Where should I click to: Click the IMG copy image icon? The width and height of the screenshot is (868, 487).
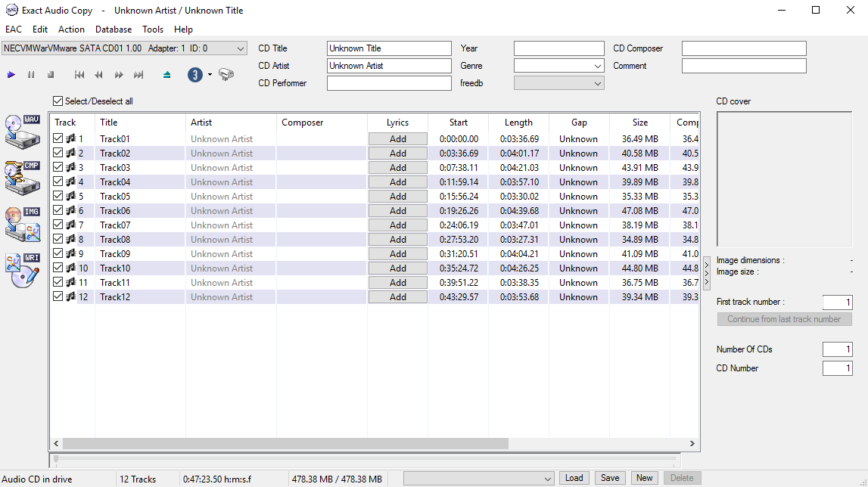tap(23, 224)
